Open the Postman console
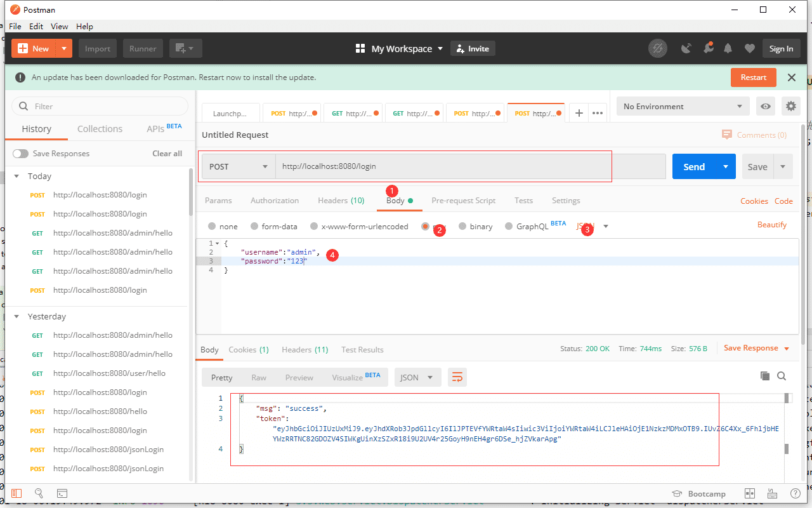812x508 pixels. tap(62, 493)
